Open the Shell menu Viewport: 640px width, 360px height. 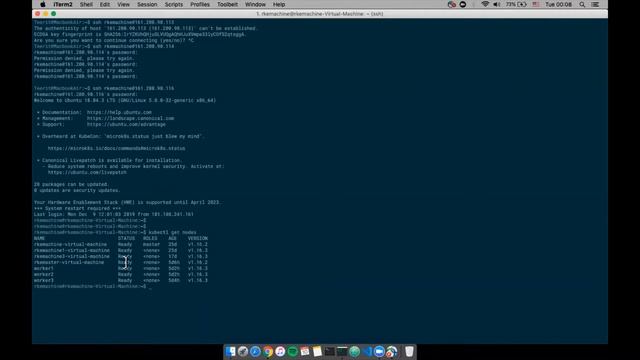[86, 4]
